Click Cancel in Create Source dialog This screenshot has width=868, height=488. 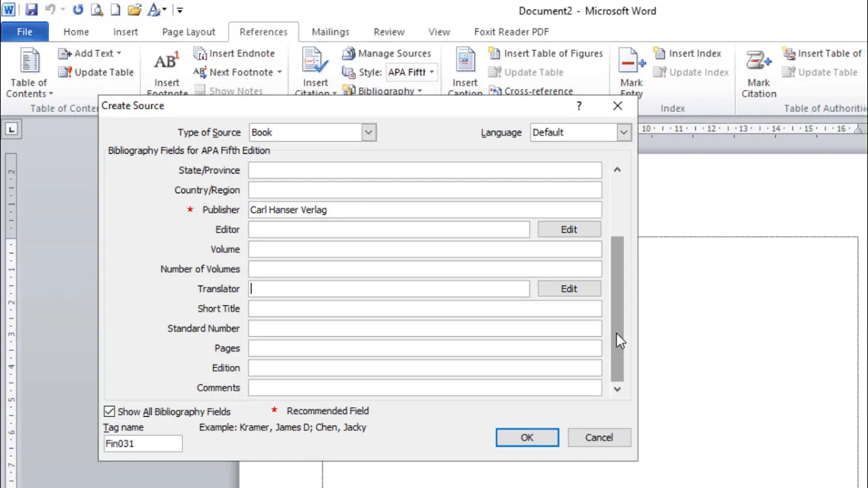599,437
